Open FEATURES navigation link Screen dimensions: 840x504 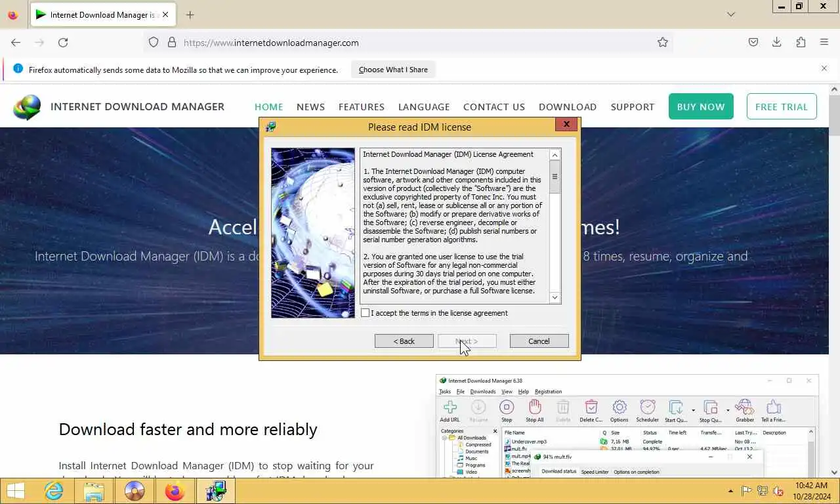(x=362, y=107)
